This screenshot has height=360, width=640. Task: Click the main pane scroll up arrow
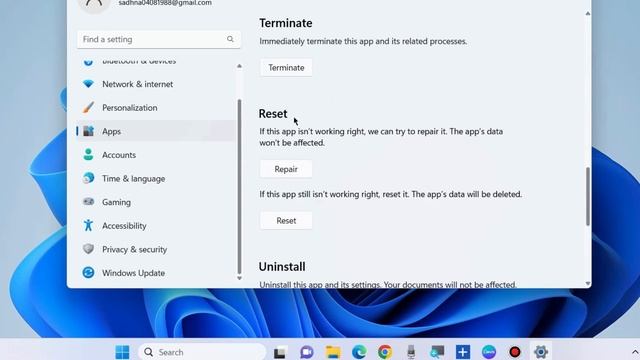(x=588, y=13)
